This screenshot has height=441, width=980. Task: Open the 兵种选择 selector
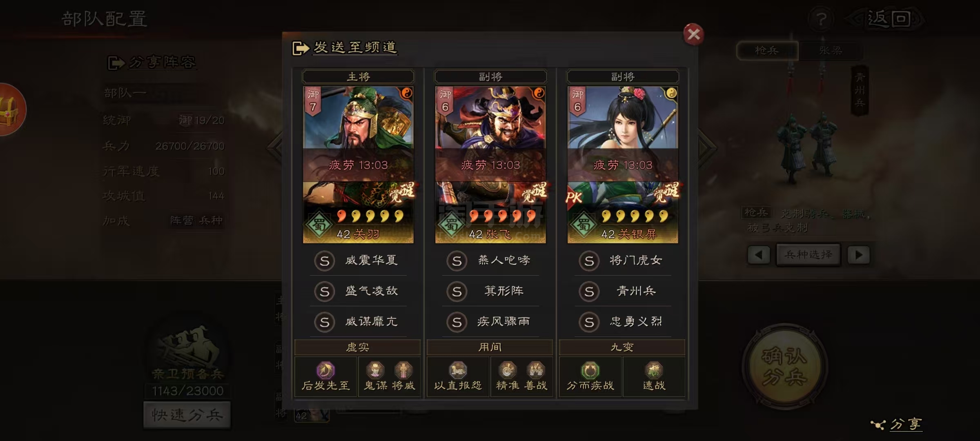coord(808,255)
